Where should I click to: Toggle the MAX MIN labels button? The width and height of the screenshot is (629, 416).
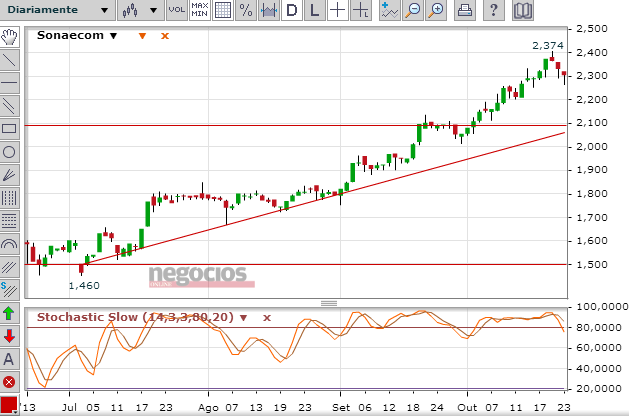point(200,10)
